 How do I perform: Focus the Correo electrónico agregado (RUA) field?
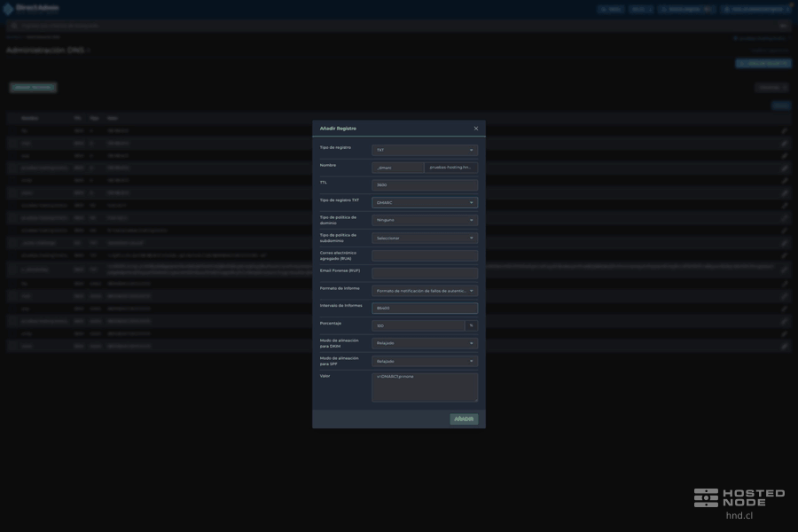[x=425, y=255]
